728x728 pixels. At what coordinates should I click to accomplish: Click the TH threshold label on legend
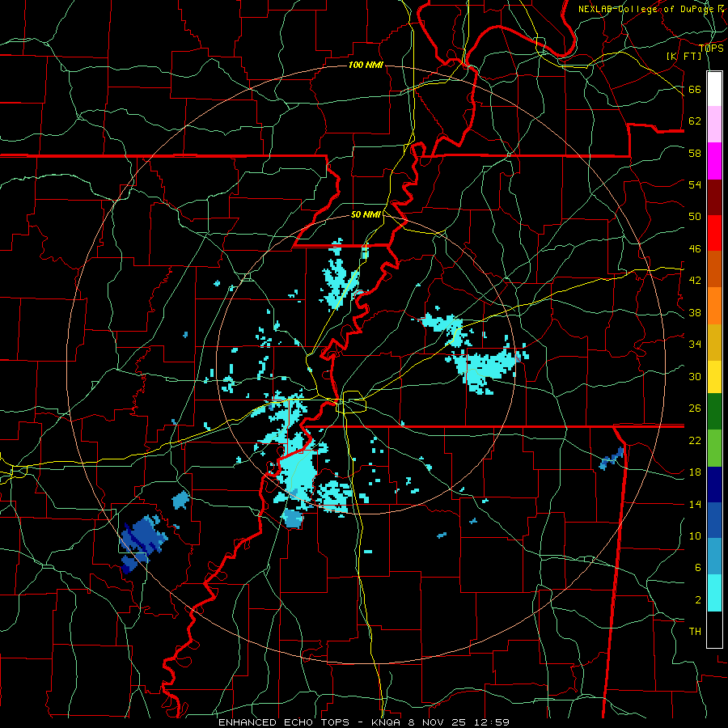695,632
